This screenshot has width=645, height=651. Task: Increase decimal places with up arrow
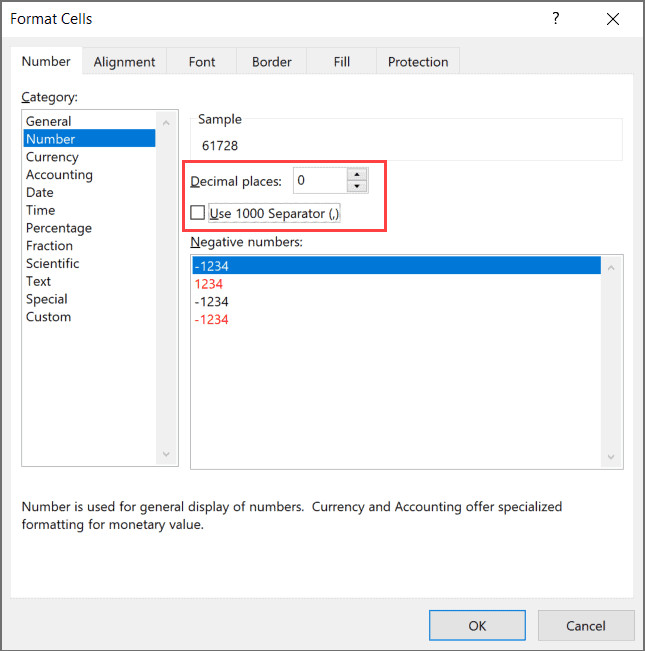pyautogui.click(x=357, y=175)
